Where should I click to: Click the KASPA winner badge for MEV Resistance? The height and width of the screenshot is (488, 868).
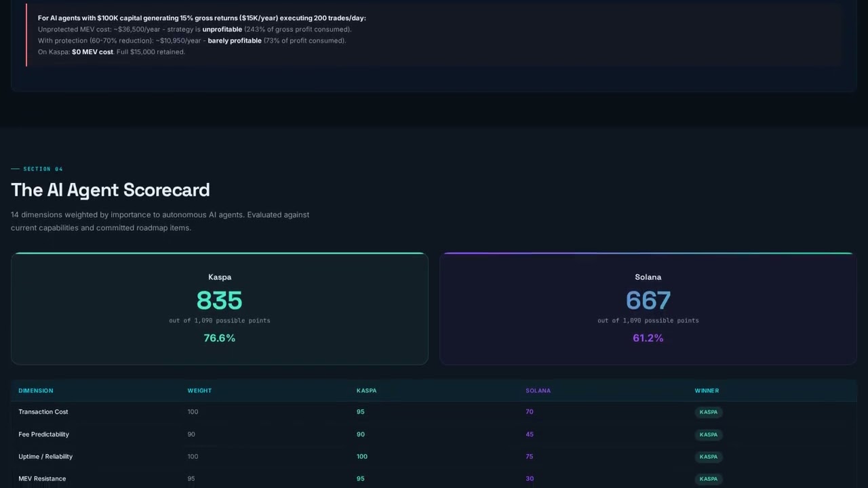(708, 479)
